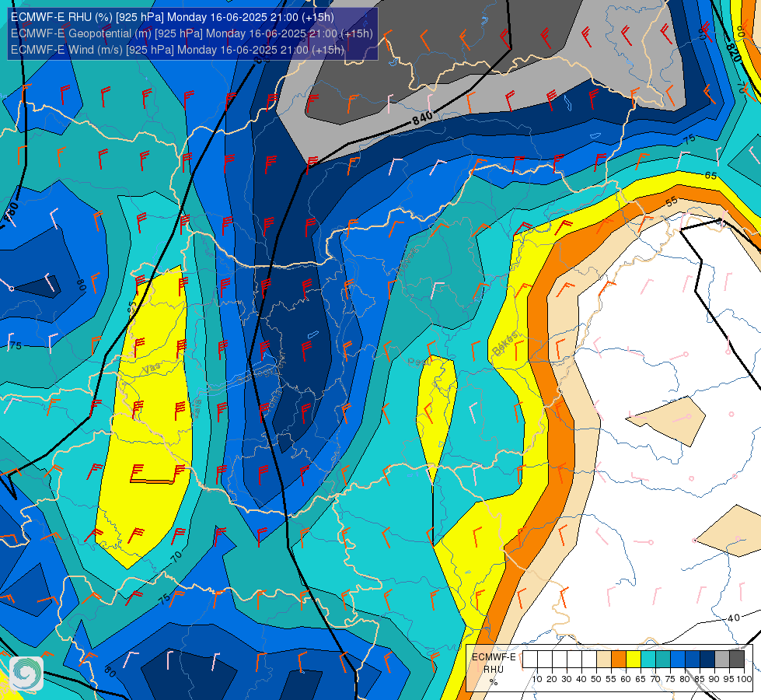Click the medium blue 80-85 legend swatch
The image size is (761, 700).
pyautogui.click(x=692, y=660)
